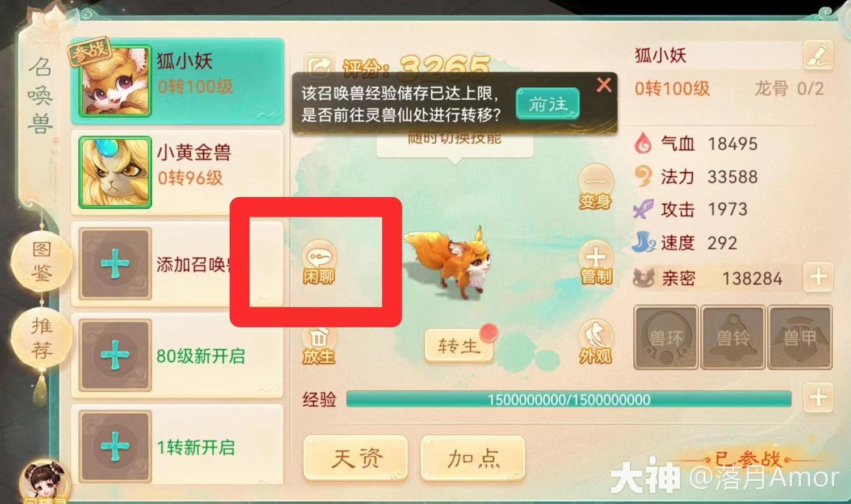Screen dimensions: 851x504
Task: Open the 闲聊 chat bubble icon
Action: point(319,261)
